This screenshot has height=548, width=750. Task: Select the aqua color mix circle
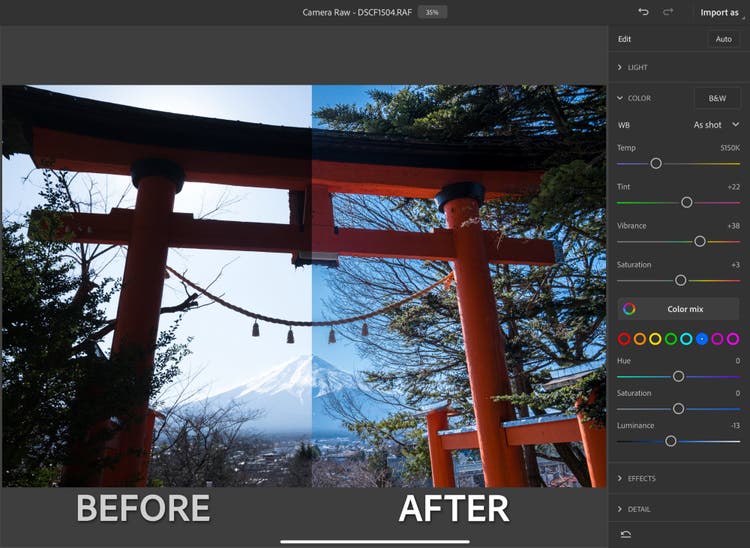click(x=686, y=339)
